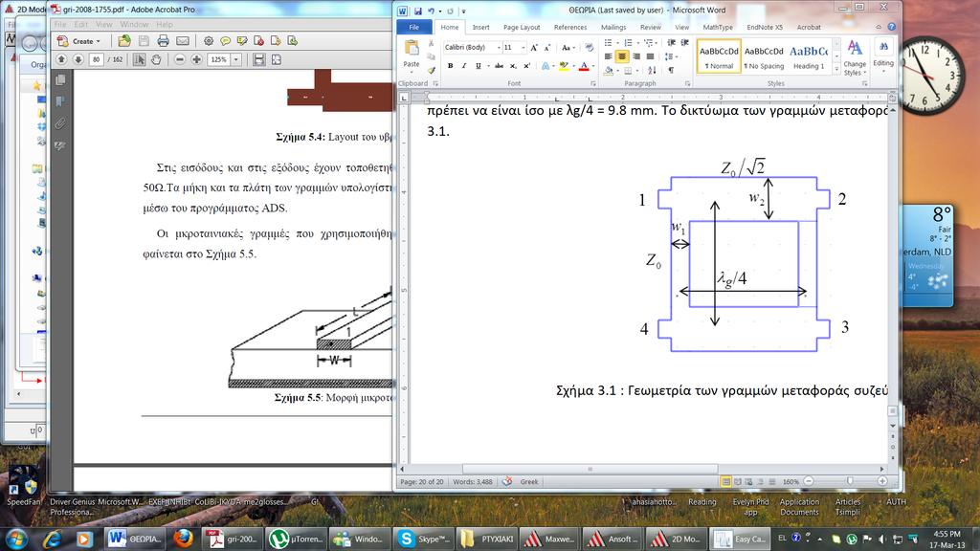Image resolution: width=980 pixels, height=551 pixels.
Task: Save the Word document from Quick Access
Action: coord(417,11)
